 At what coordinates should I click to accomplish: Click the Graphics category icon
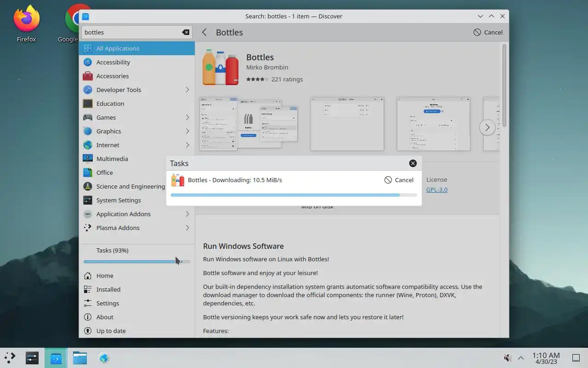(x=88, y=131)
